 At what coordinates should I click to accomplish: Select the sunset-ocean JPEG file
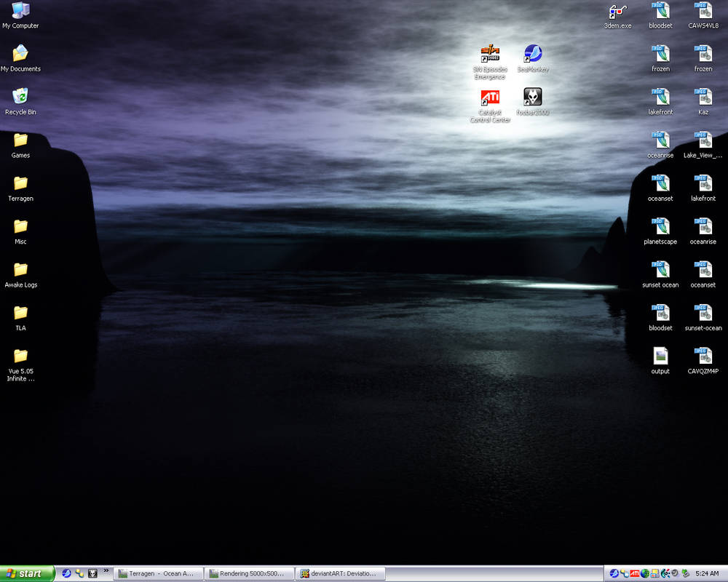point(703,317)
